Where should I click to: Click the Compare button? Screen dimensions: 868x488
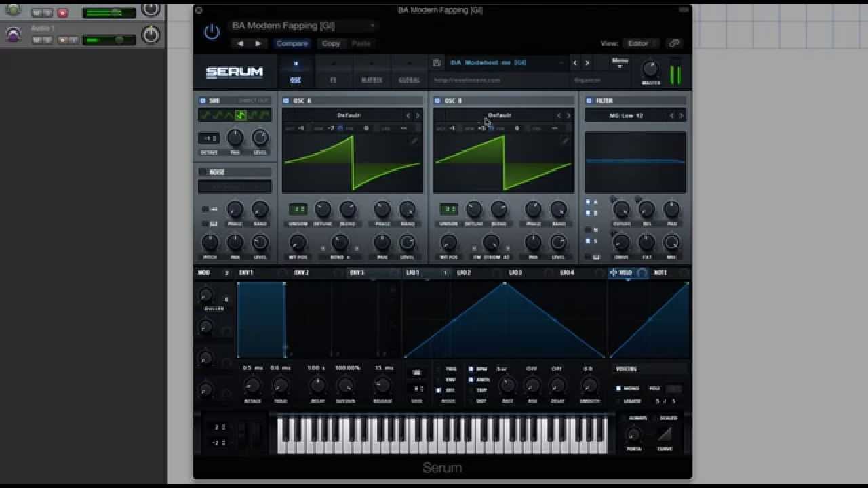tap(292, 43)
